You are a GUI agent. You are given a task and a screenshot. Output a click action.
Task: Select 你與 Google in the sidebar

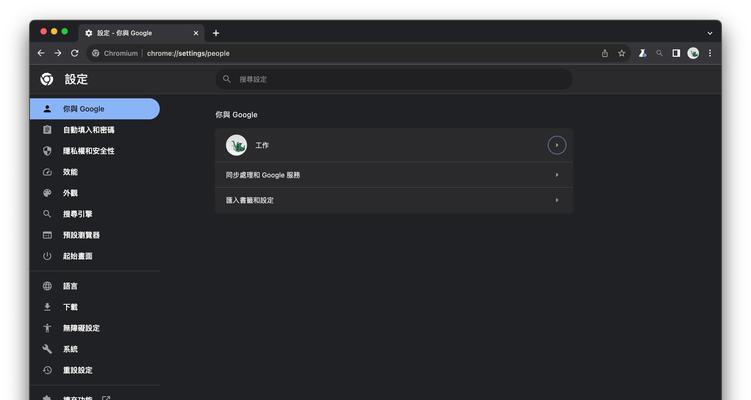click(x=95, y=109)
